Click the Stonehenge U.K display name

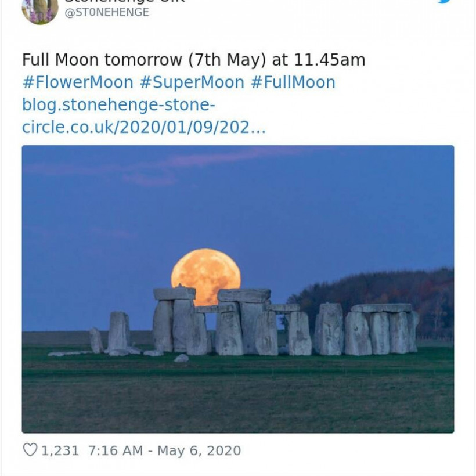(125, 2)
